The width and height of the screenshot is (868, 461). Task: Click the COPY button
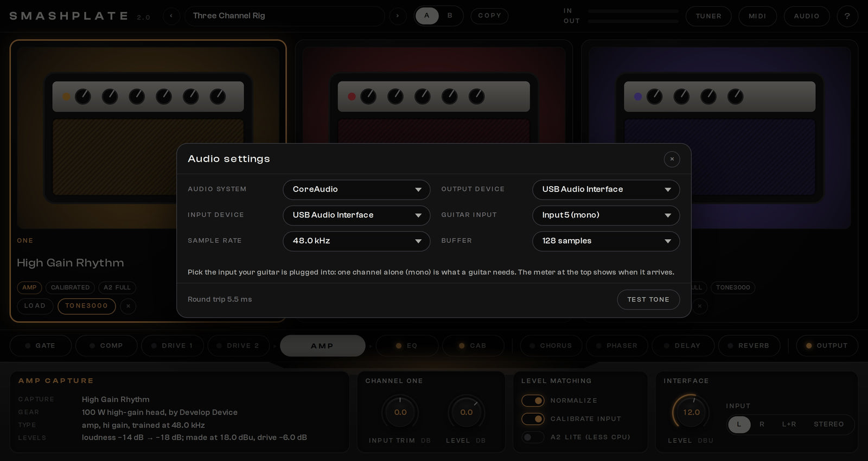489,16
